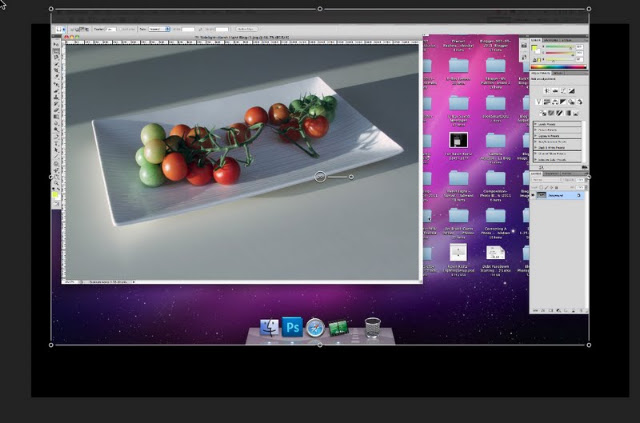Screen dimensions: 640x423
Task: Pick a color from the spectrum ramp
Action: click(x=559, y=67)
